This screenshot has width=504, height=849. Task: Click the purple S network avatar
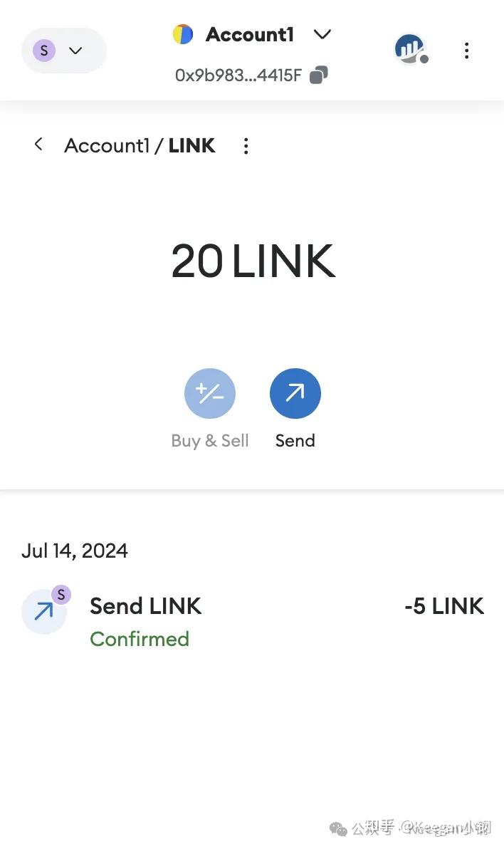(44, 51)
